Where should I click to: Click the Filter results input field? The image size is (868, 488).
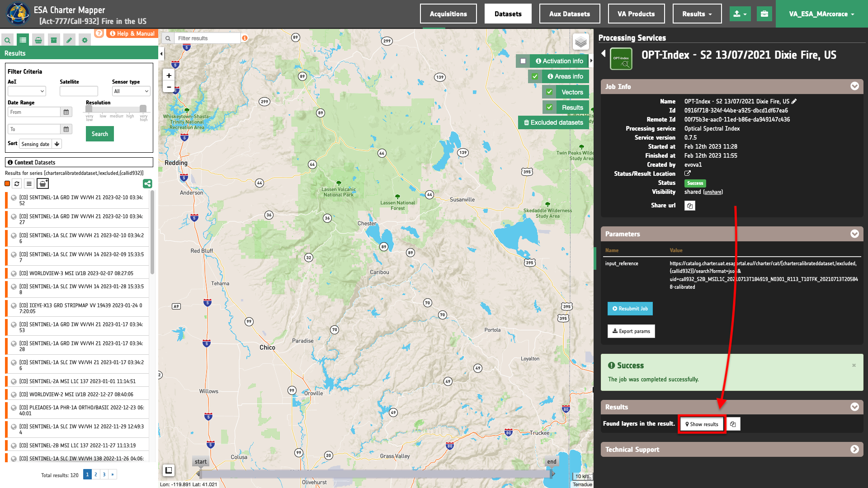pos(208,38)
